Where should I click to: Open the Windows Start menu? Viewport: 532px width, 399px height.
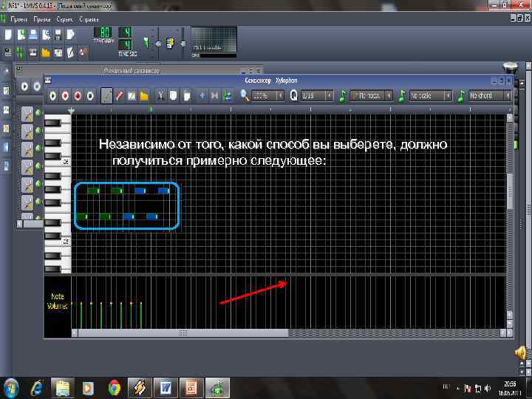[11, 388]
